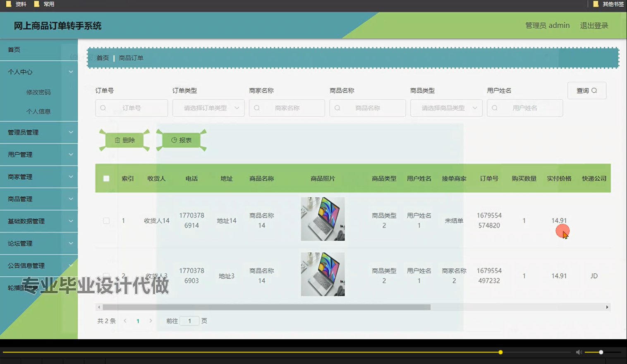Open the 报表 (report) function
This screenshot has height=364, width=627.
pos(181,140)
